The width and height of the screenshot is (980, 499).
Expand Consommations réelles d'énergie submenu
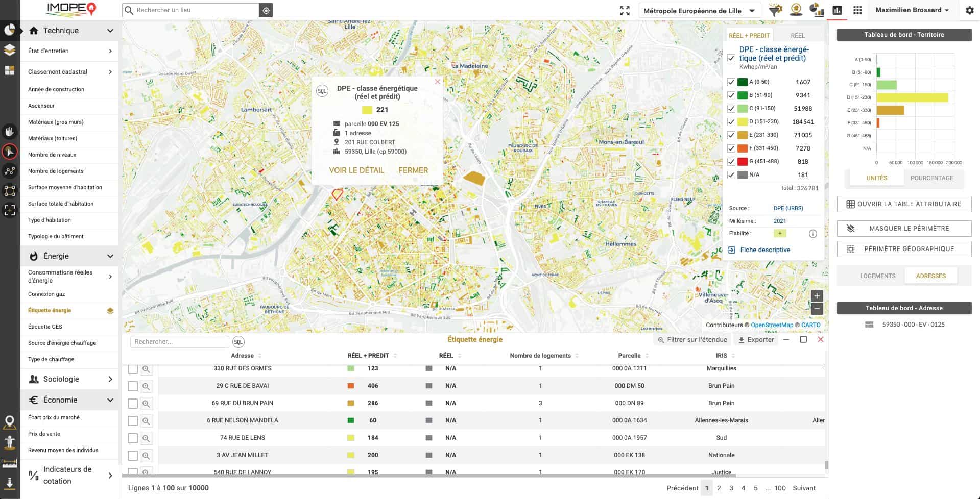69,277
